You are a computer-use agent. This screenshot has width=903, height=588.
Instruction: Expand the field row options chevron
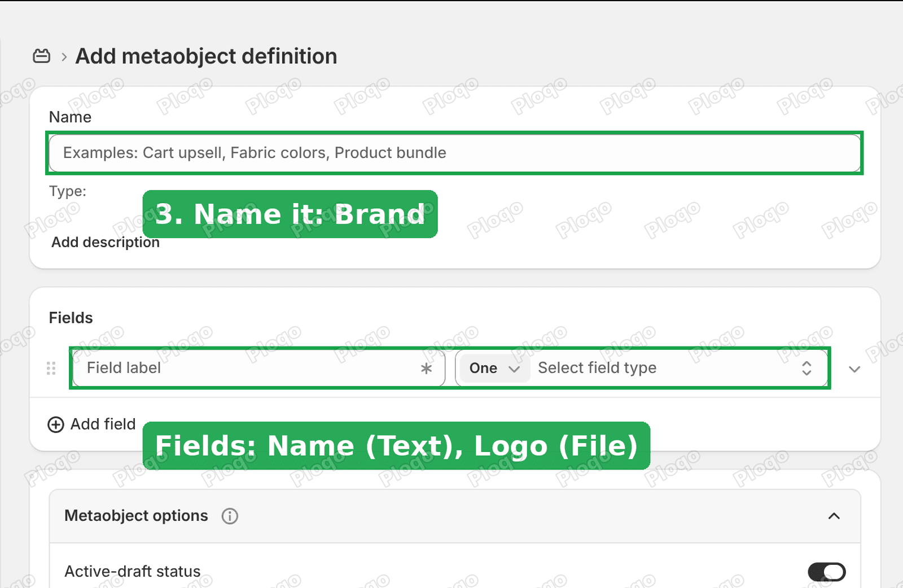pyautogui.click(x=854, y=369)
